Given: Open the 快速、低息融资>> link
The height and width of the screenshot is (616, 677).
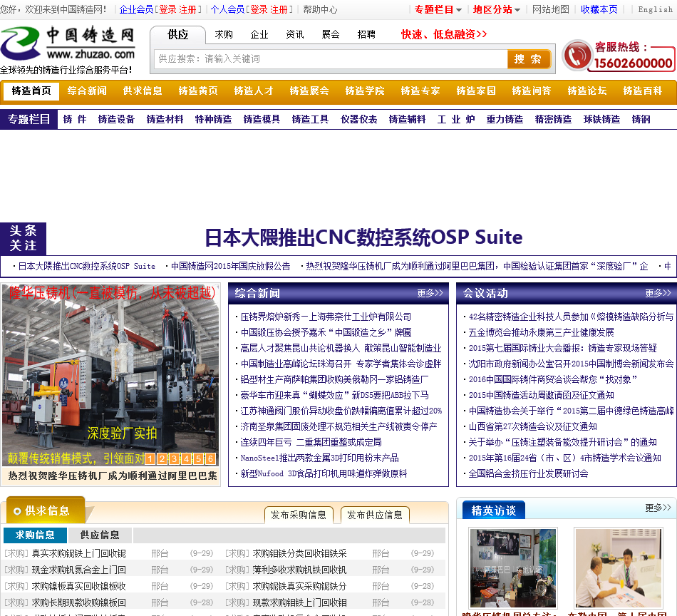Looking at the screenshot, I should coord(444,34).
